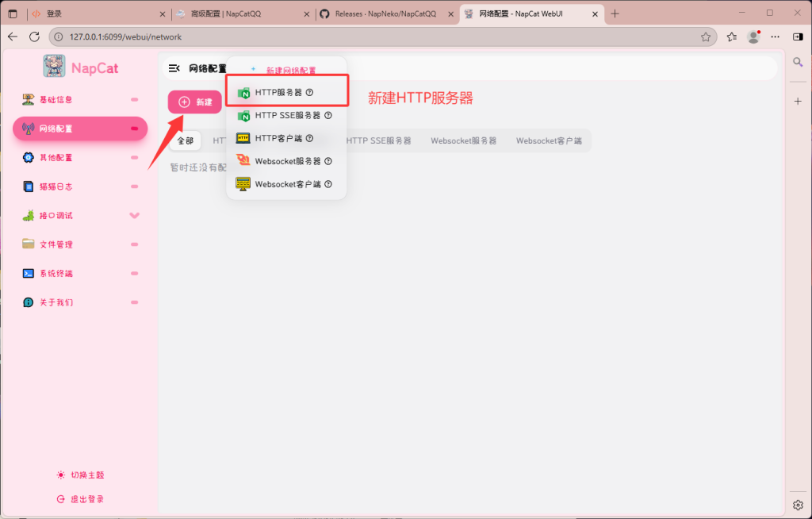Collapse the 关于我们 sidebar entry
812x519 pixels.
pos(135,302)
